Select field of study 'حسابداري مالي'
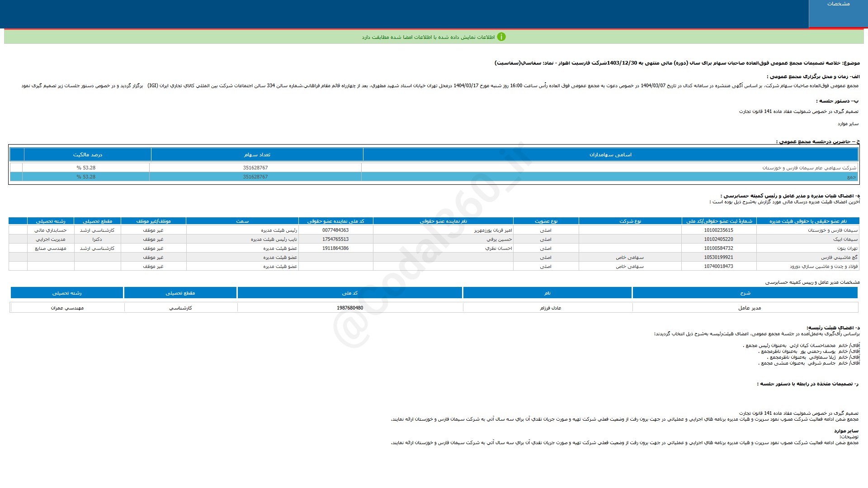868x488 pixels. point(51,230)
